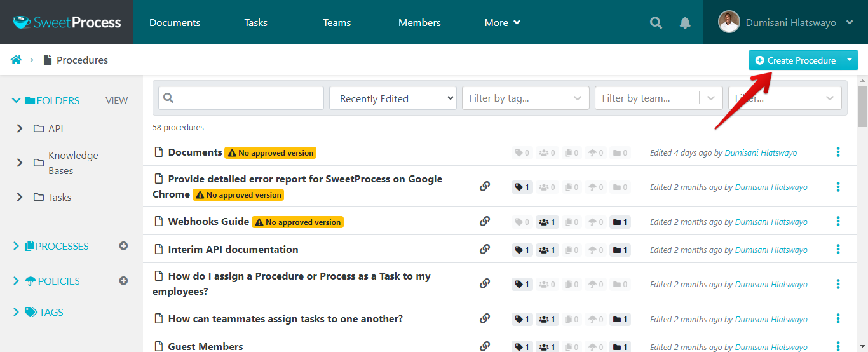Add a new policy with plus icon
The height and width of the screenshot is (352, 868).
click(x=124, y=281)
